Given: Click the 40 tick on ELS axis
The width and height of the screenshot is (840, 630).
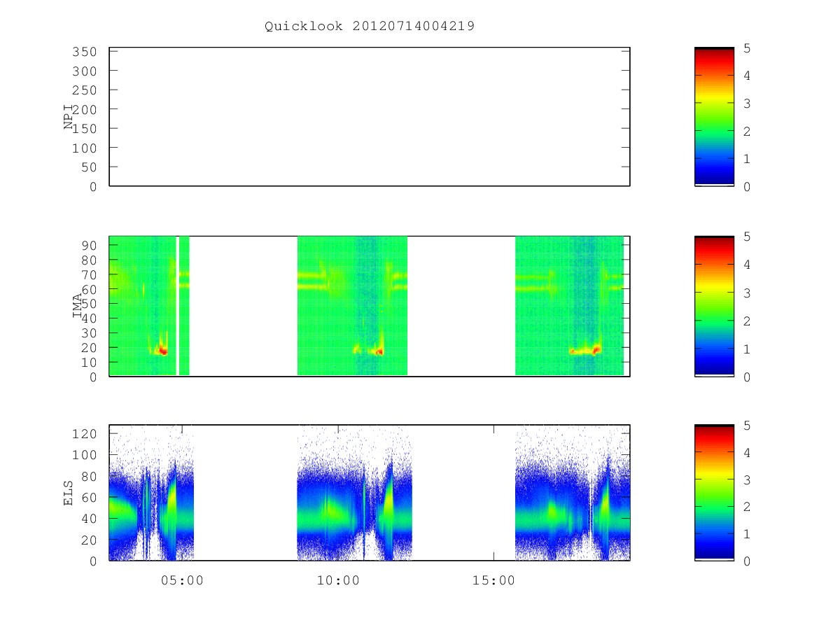Looking at the screenshot, I should coord(89,519).
